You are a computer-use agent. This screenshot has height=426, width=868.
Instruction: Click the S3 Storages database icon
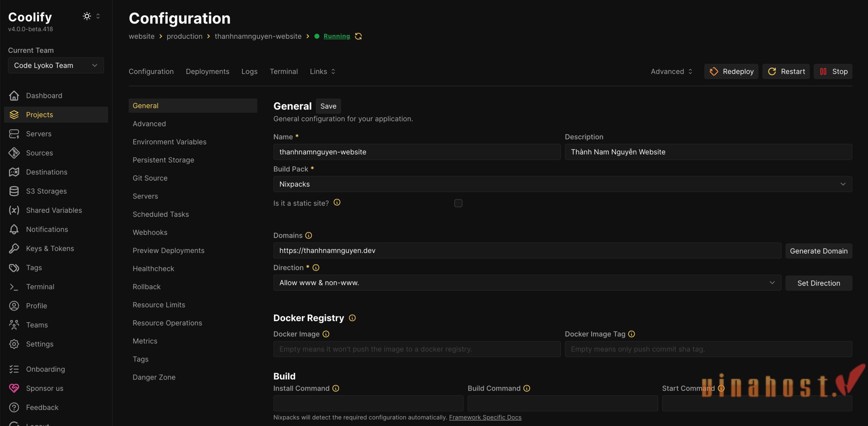coord(14,191)
